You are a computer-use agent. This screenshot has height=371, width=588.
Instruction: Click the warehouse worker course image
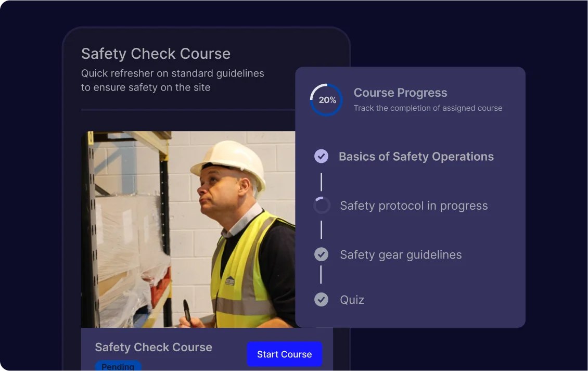(188, 229)
